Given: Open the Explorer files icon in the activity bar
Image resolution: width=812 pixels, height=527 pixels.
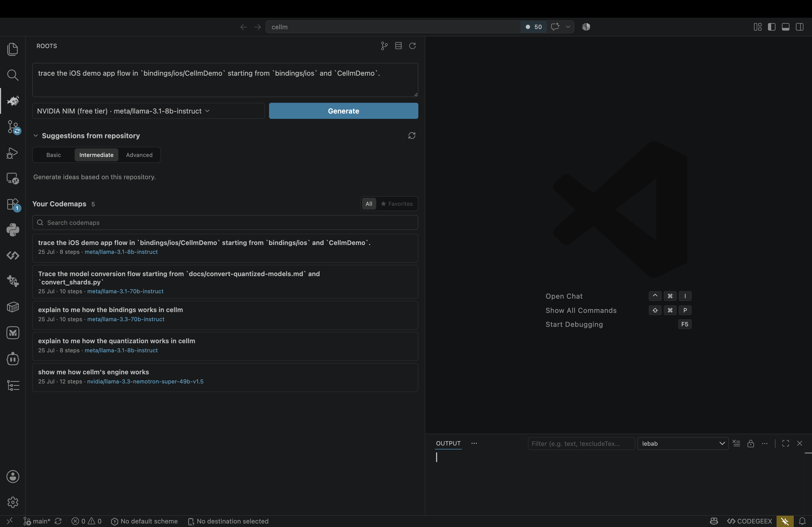Looking at the screenshot, I should pos(13,49).
